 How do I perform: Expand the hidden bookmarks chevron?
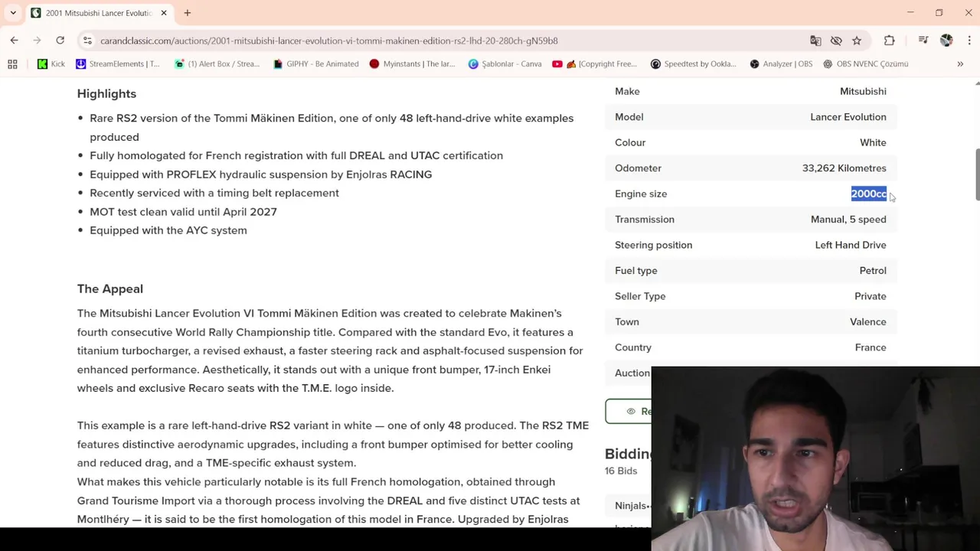(960, 64)
